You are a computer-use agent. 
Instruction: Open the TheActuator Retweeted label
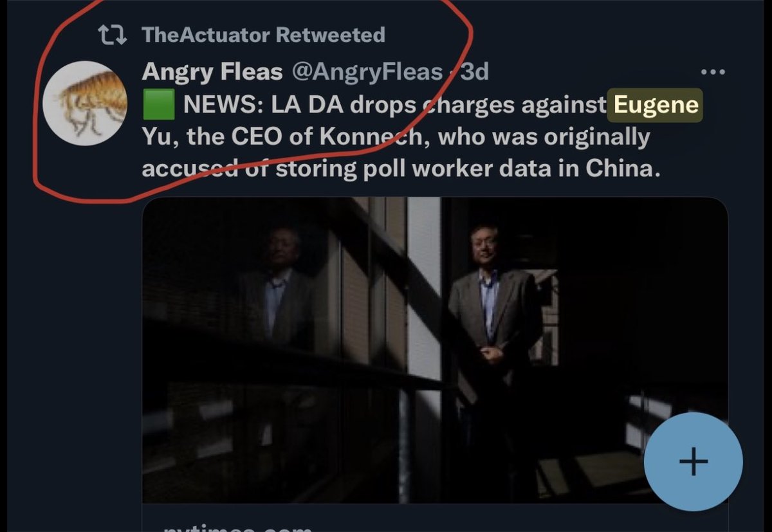click(264, 34)
